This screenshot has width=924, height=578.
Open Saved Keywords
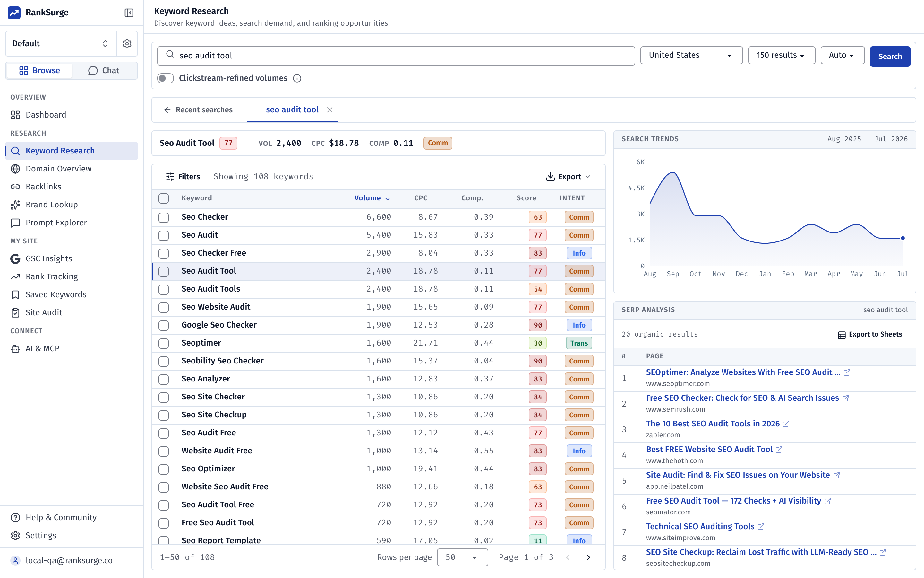(x=72, y=294)
